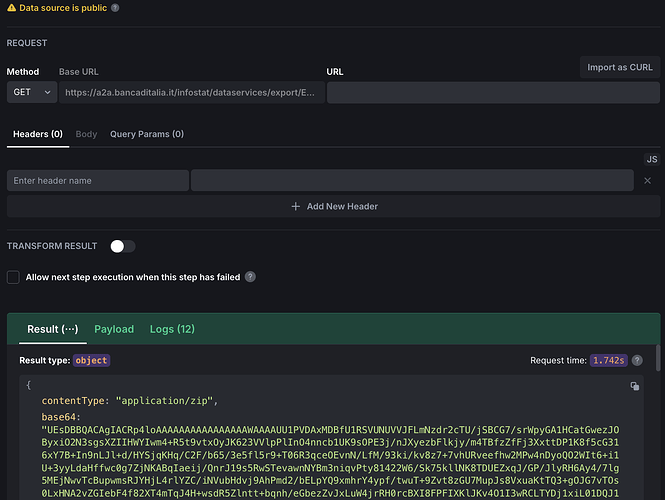Image resolution: width=665 pixels, height=500 pixels.
Task: Open the GET method dropdown
Action: pos(32,92)
